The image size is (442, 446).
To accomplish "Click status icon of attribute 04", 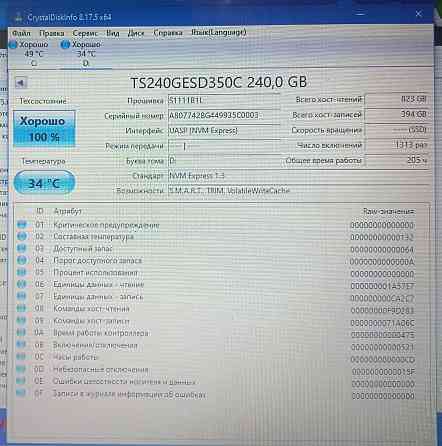I will 22,260.
